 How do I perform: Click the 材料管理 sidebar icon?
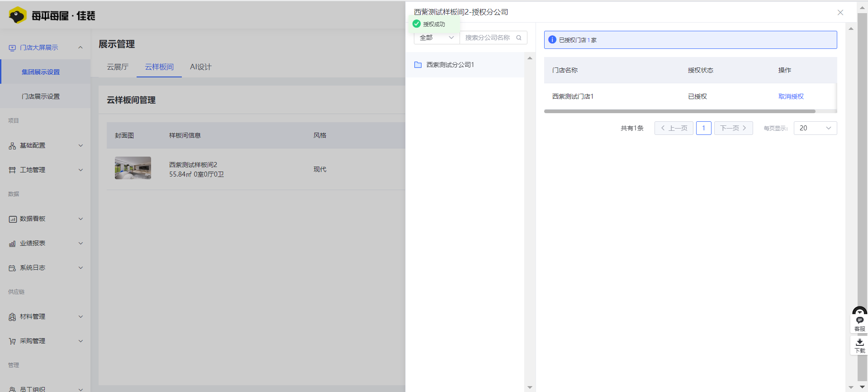tap(12, 317)
